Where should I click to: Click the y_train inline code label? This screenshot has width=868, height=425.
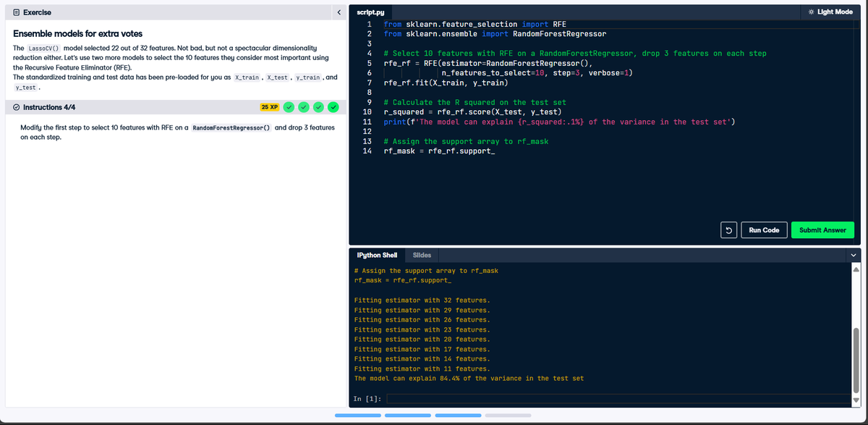tap(308, 77)
